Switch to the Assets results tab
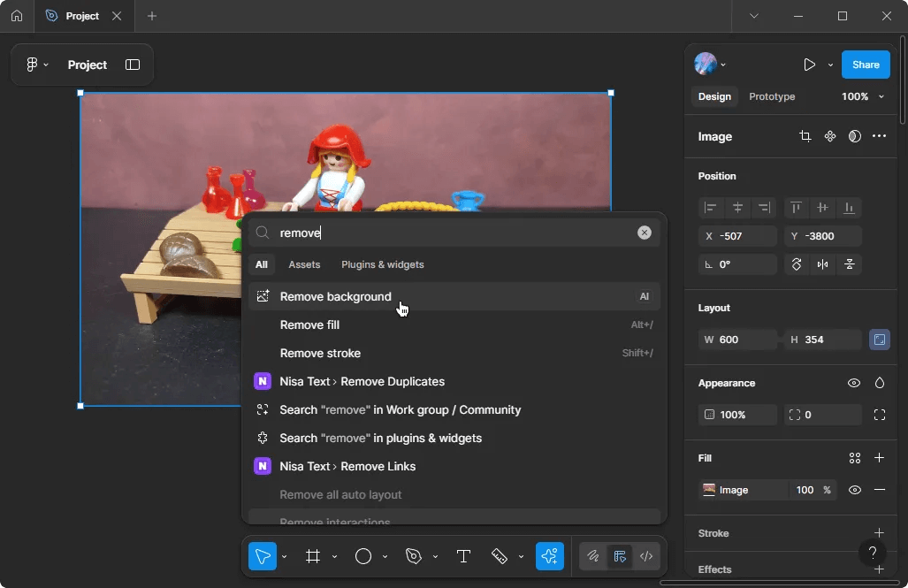Viewport: 908px width, 588px height. click(304, 264)
